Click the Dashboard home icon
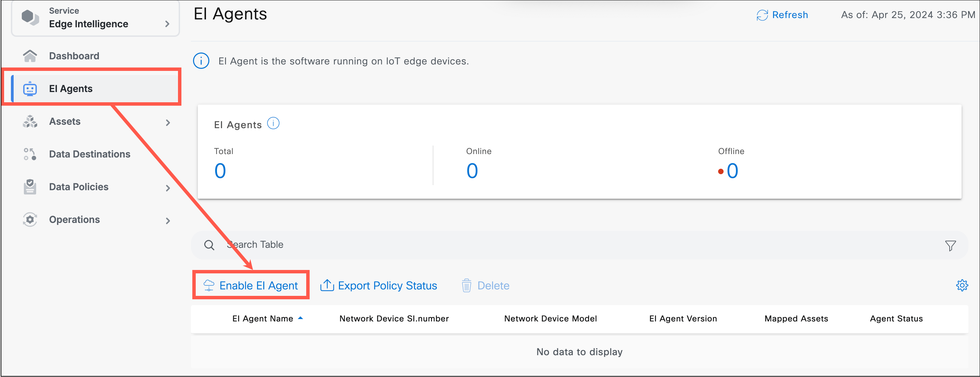The height and width of the screenshot is (377, 980). (x=30, y=56)
